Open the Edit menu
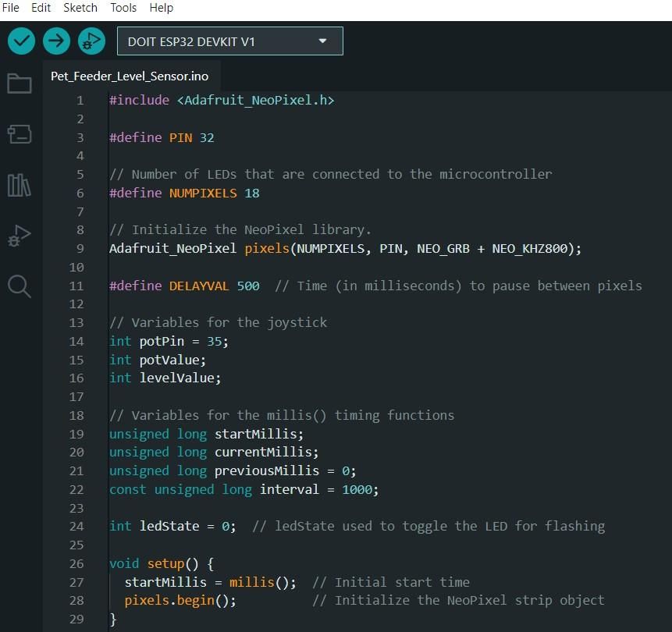Viewport: 672px width, 632px height. coord(41,8)
